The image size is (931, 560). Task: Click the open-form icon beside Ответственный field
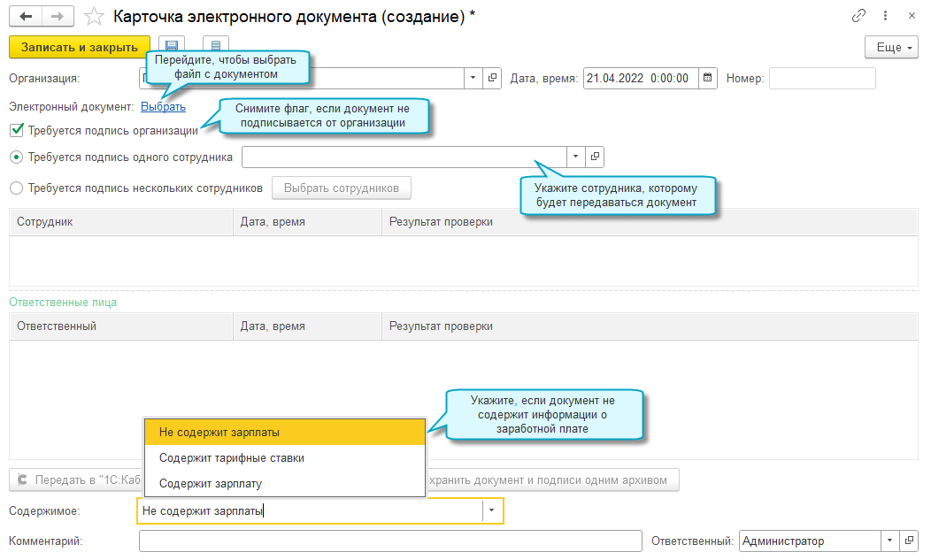click(909, 541)
